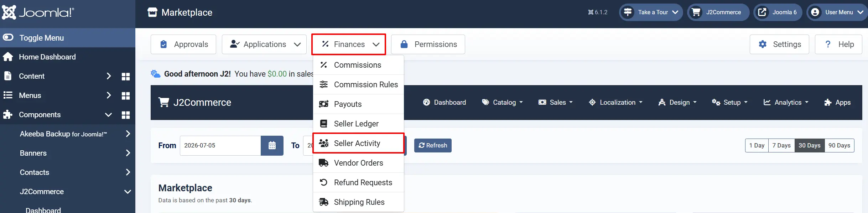Click the Marketplace store icon
The width and height of the screenshot is (868, 213).
(x=152, y=12)
